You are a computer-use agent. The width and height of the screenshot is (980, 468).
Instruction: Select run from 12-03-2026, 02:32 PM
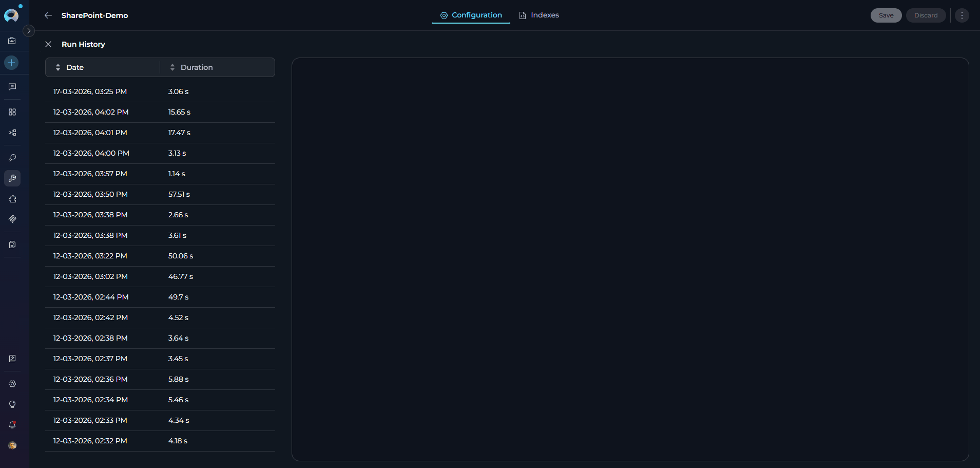coord(160,441)
